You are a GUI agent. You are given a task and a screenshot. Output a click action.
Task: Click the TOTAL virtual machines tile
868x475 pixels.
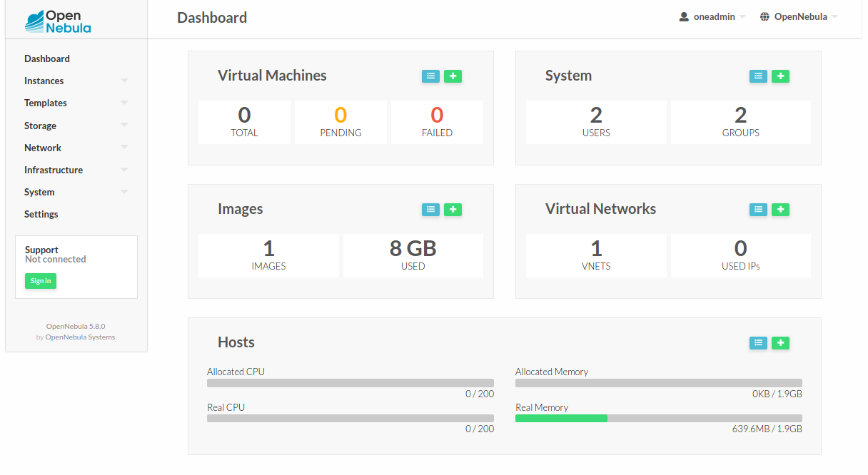click(x=245, y=122)
